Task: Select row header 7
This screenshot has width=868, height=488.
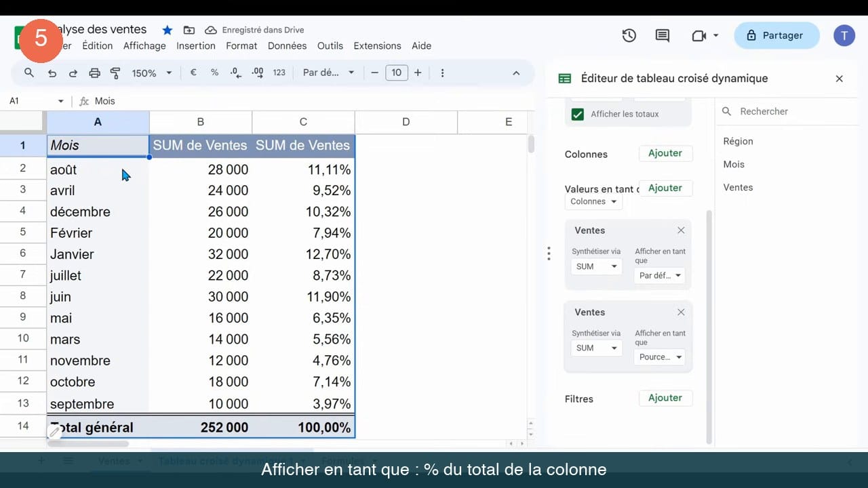Action: click(x=23, y=274)
